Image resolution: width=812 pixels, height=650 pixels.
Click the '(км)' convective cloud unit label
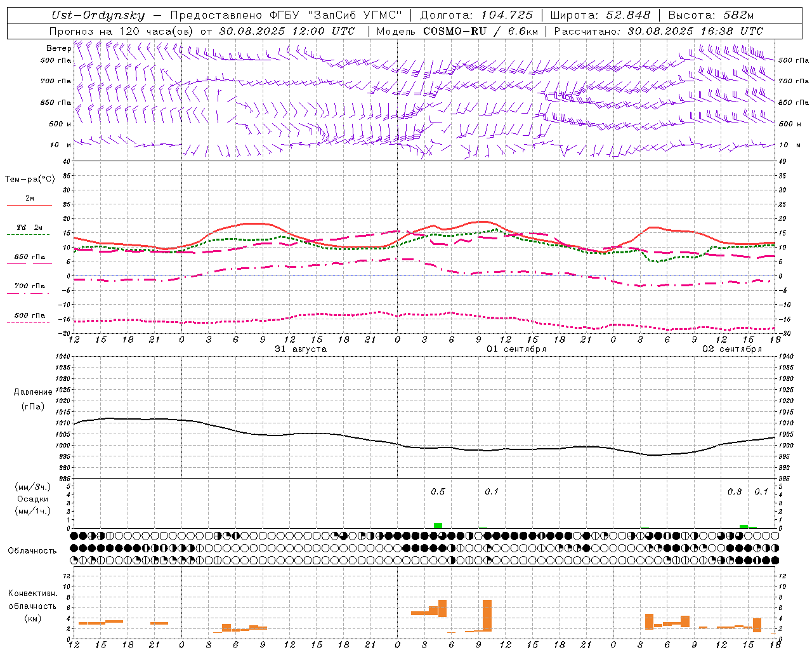pos(33,618)
